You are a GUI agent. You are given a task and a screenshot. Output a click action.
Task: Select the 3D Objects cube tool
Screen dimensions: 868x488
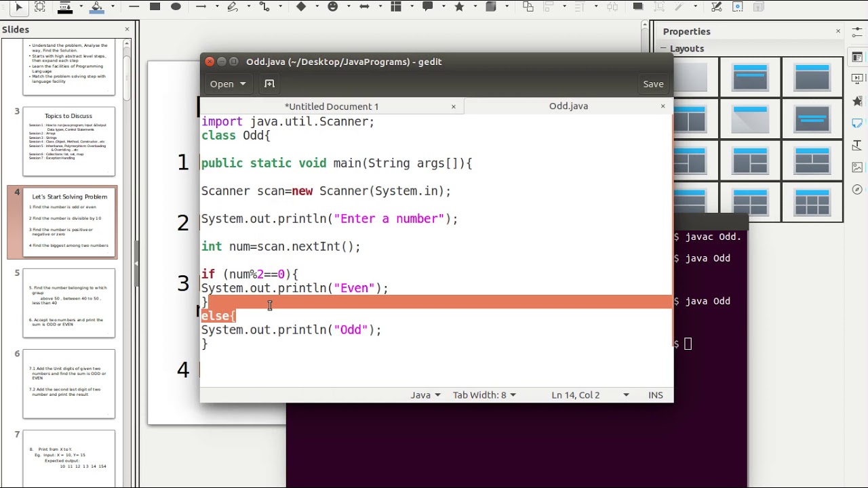tap(491, 7)
